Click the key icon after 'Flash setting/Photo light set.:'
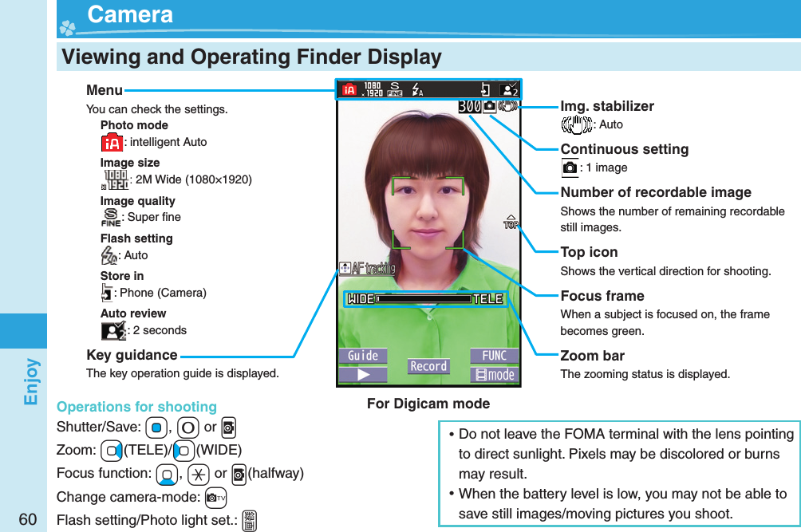This screenshot has width=801, height=532. [x=249, y=521]
